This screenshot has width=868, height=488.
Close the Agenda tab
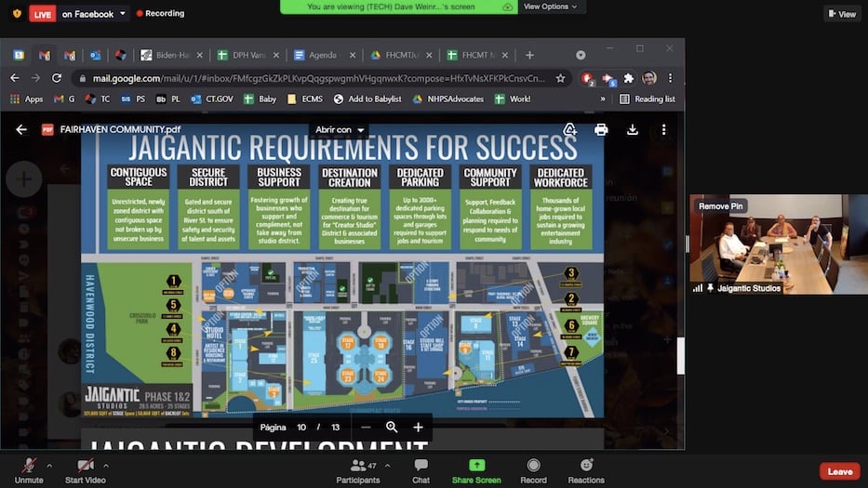(x=352, y=55)
